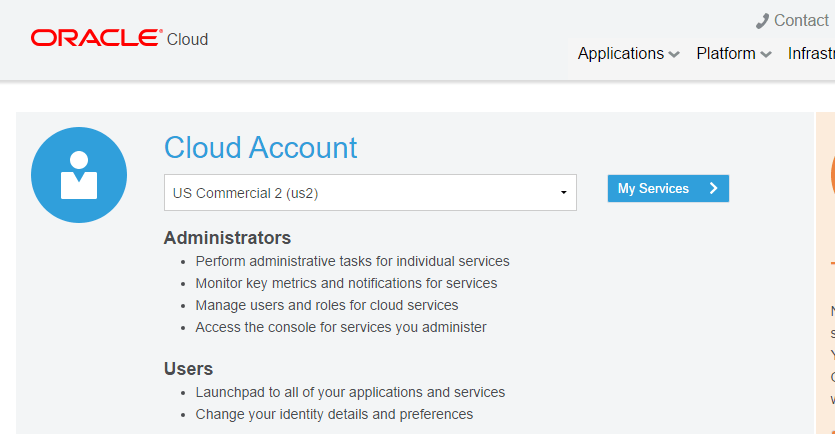Click the arrow on My Services button
835x434 pixels.
pos(713,188)
